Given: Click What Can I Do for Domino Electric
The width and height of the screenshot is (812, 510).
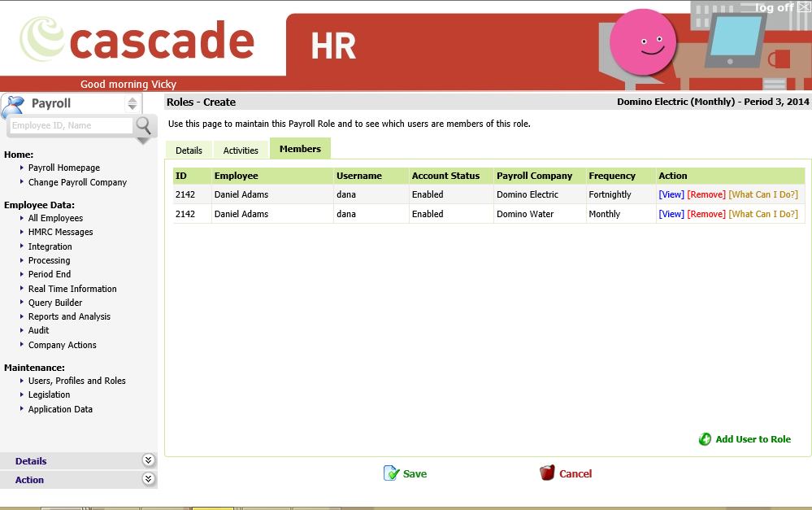Looking at the screenshot, I should pyautogui.click(x=763, y=194).
